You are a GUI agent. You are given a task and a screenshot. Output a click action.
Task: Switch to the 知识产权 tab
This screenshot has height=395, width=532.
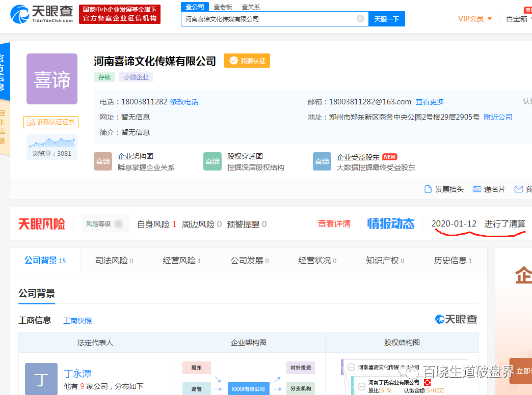coord(385,261)
